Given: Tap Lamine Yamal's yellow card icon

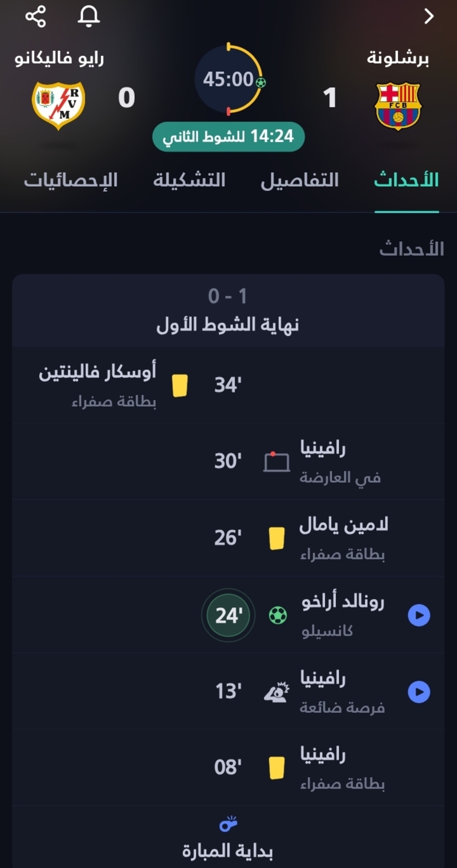Looking at the screenshot, I should point(276,538).
